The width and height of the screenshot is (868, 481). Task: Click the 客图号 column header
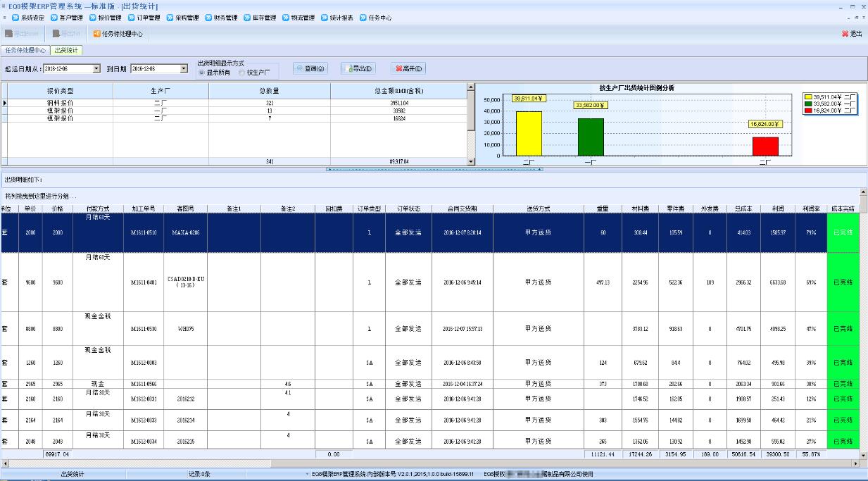click(185, 209)
